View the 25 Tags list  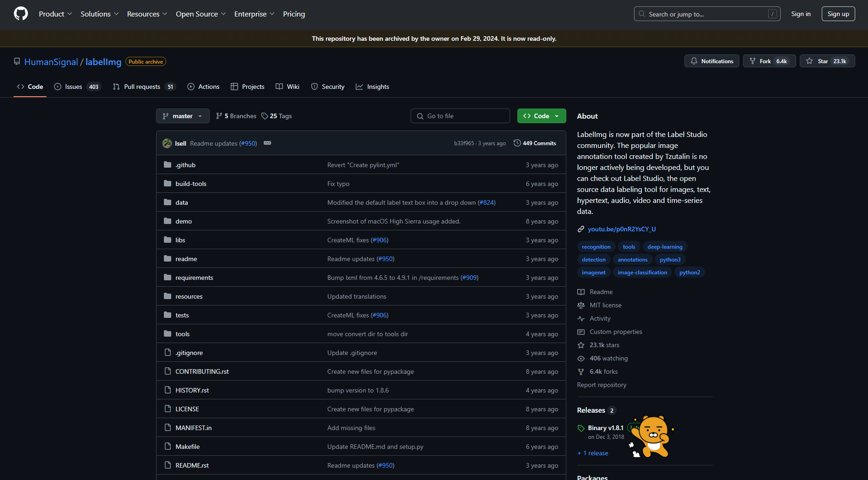pos(277,116)
